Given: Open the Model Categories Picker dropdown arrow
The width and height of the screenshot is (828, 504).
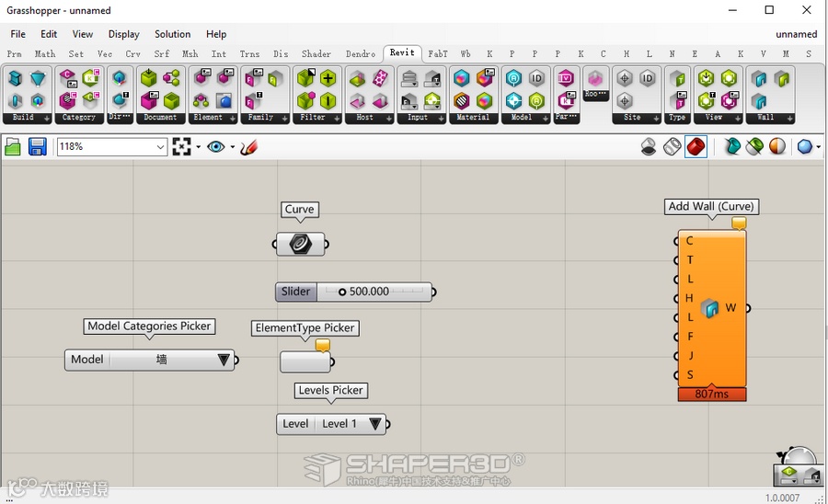Looking at the screenshot, I should point(224,360).
